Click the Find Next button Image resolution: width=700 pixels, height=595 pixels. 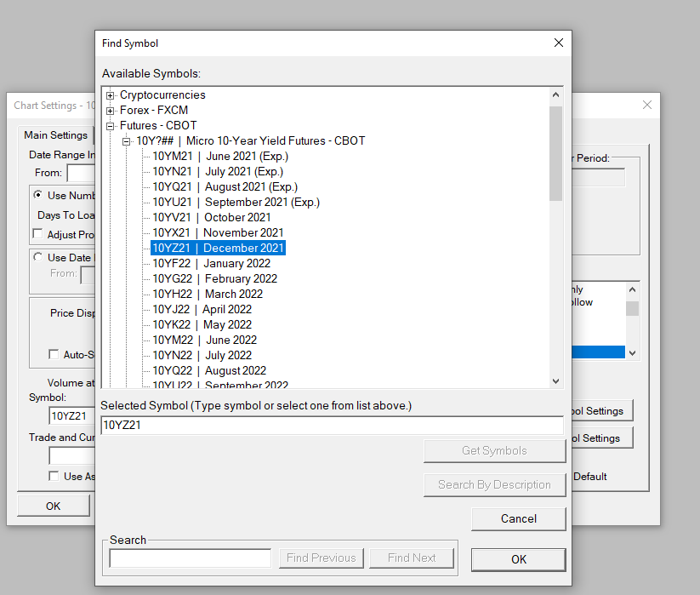(412, 558)
